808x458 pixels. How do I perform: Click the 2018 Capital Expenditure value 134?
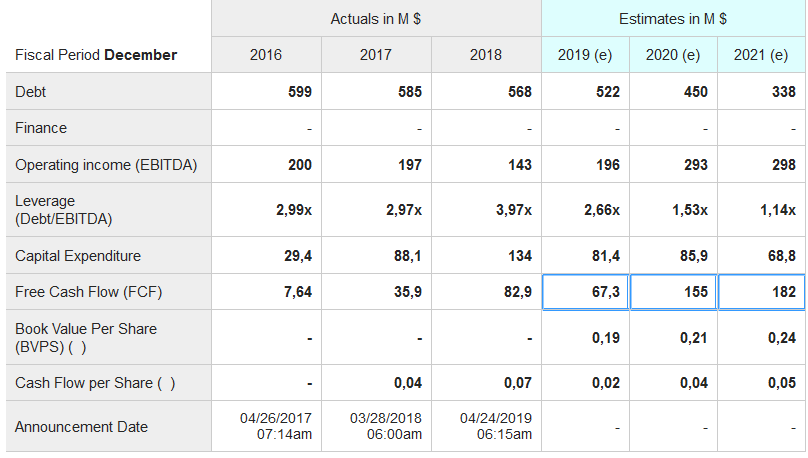(519, 256)
